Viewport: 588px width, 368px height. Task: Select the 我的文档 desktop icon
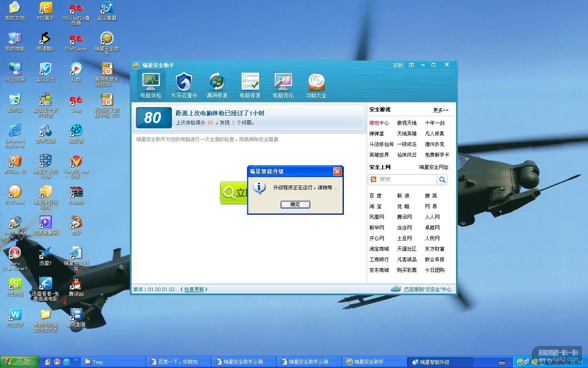click(x=15, y=11)
